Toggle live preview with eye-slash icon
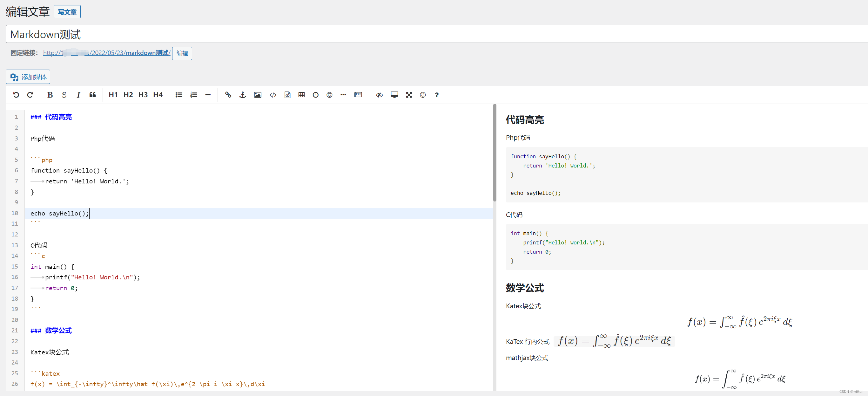 click(380, 95)
